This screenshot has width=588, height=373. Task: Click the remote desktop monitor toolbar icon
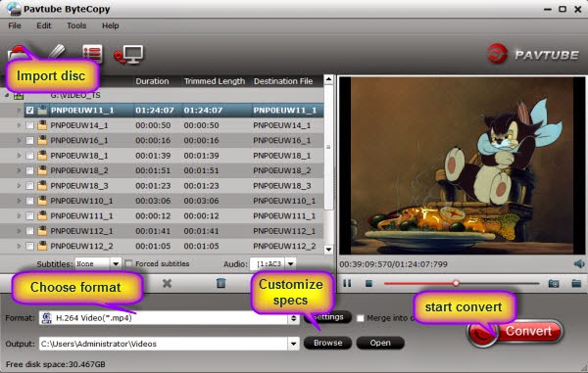point(128,55)
